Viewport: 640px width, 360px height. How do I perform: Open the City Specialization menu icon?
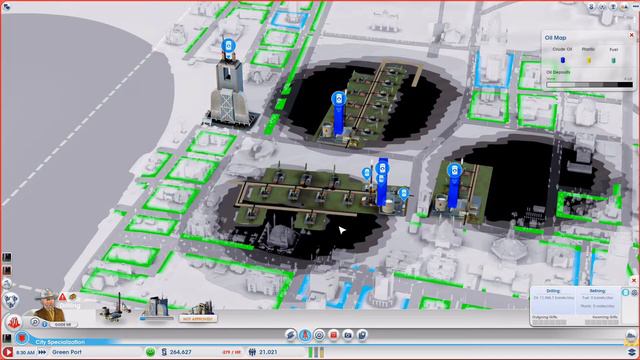coord(22,338)
